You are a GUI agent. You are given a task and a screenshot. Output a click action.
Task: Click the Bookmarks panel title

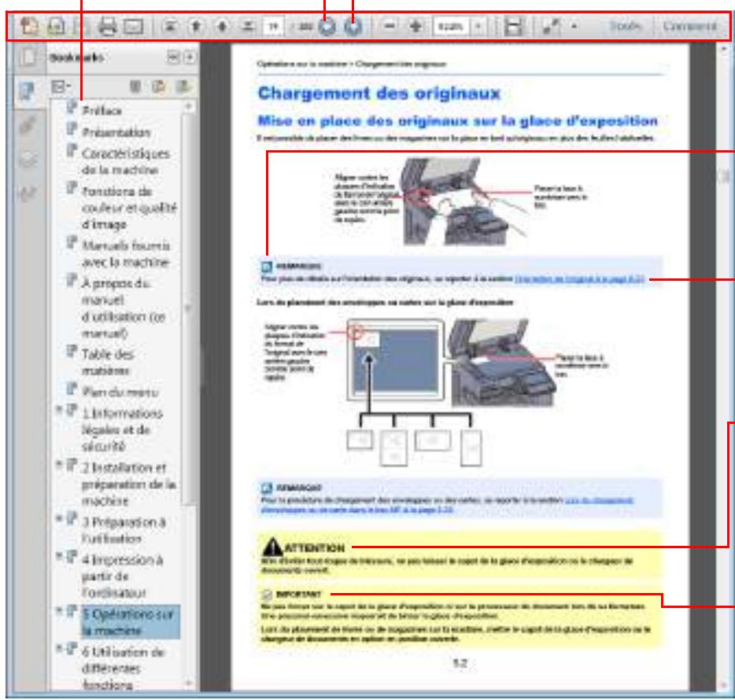(x=76, y=57)
